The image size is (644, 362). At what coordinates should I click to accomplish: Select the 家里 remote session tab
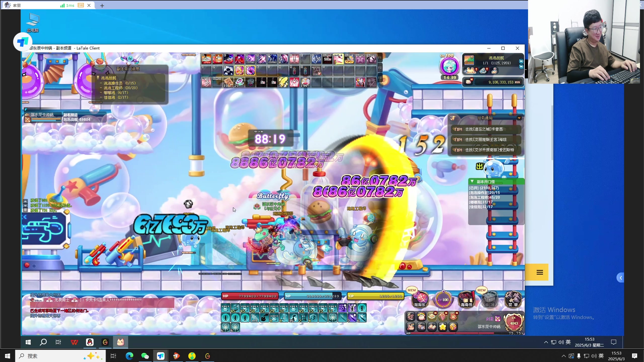[48, 5]
